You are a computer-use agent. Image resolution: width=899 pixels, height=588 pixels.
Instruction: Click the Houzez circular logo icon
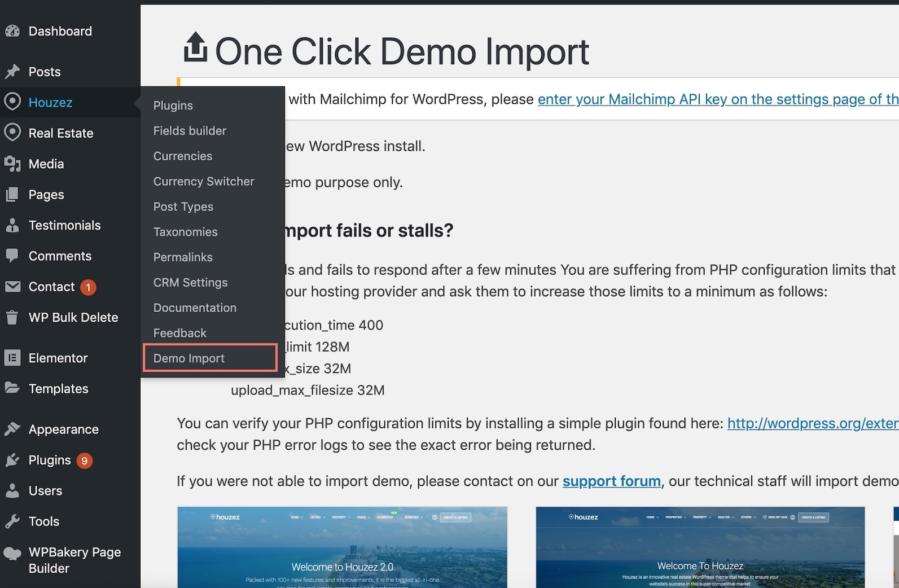click(12, 102)
